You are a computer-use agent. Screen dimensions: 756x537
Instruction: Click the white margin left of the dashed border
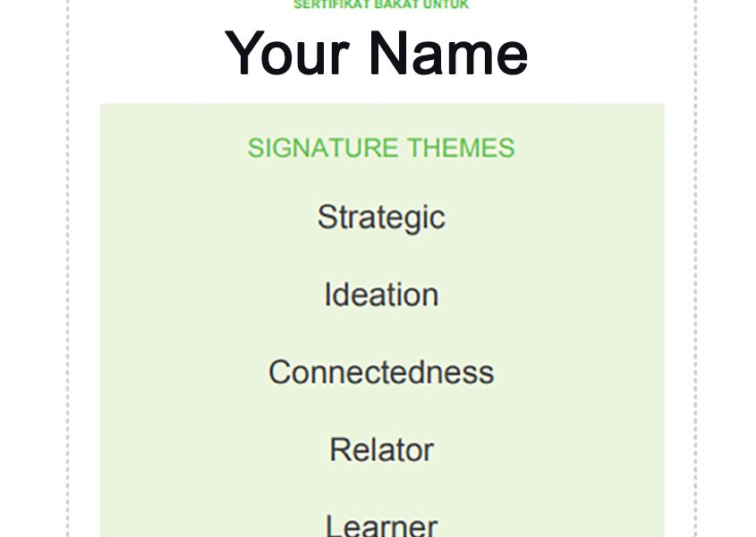click(x=32, y=268)
